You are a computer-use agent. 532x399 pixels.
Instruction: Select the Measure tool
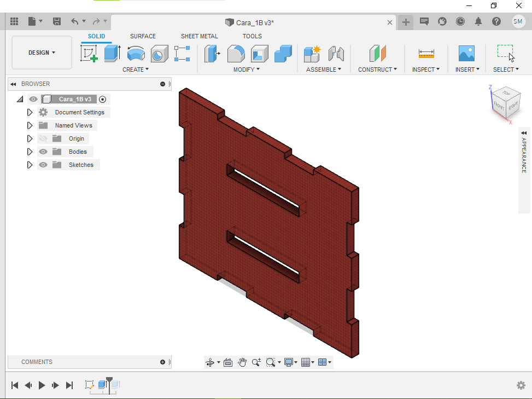click(x=426, y=53)
